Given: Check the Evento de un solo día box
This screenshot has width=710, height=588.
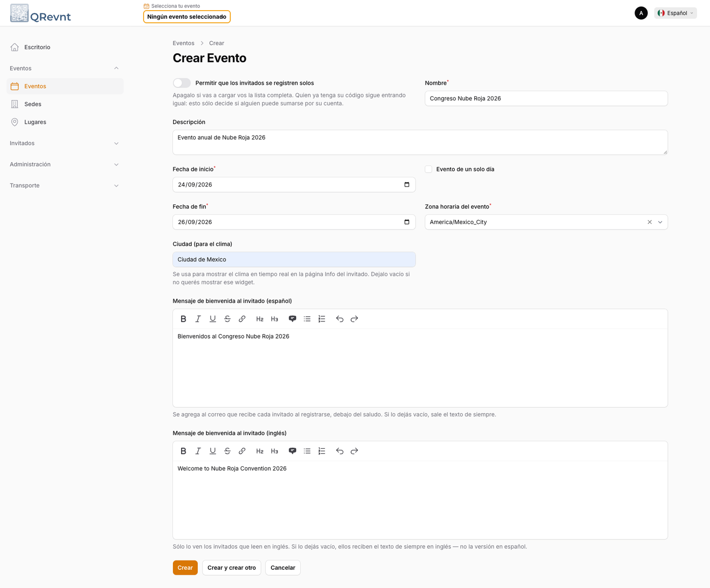Looking at the screenshot, I should pyautogui.click(x=429, y=169).
